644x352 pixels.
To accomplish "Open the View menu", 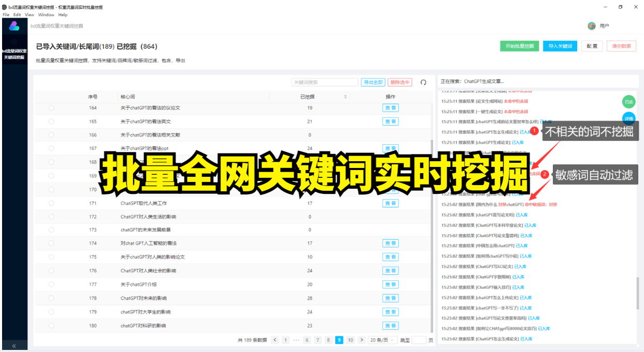I will tap(29, 15).
